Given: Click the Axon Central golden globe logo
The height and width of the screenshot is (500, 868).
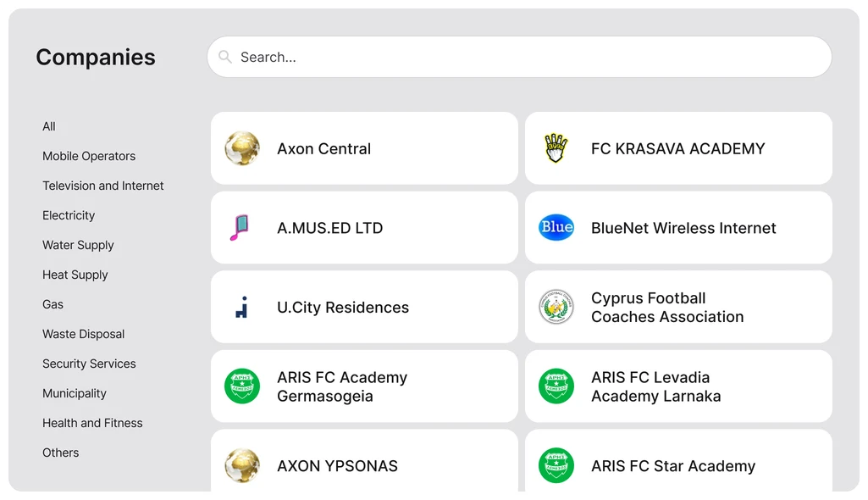Looking at the screenshot, I should 242,148.
